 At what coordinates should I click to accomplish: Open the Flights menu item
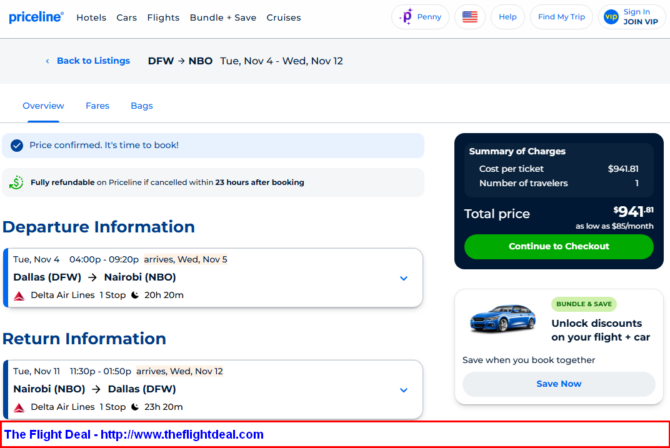tap(163, 18)
